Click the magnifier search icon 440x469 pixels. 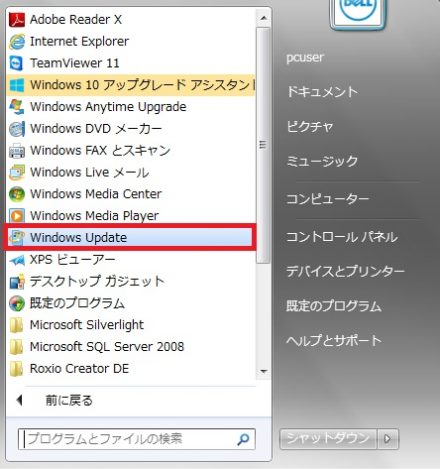pos(243,439)
